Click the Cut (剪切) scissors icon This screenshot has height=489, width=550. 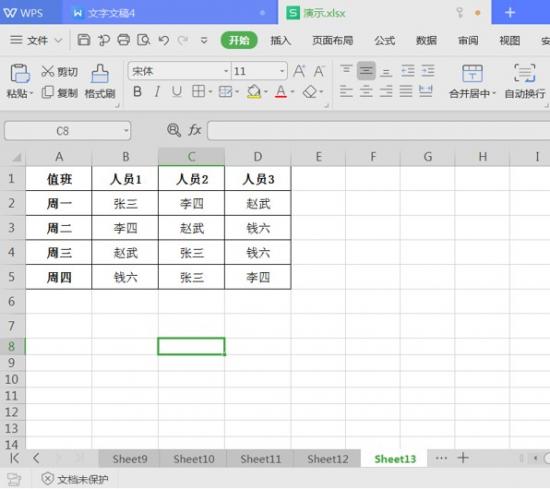[47, 71]
